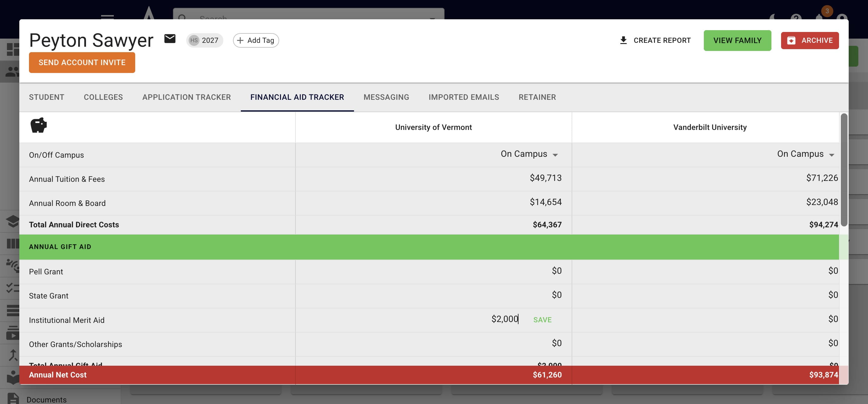Open the merge arrows icon in sidebar
The width and height of the screenshot is (868, 404).
[13, 355]
